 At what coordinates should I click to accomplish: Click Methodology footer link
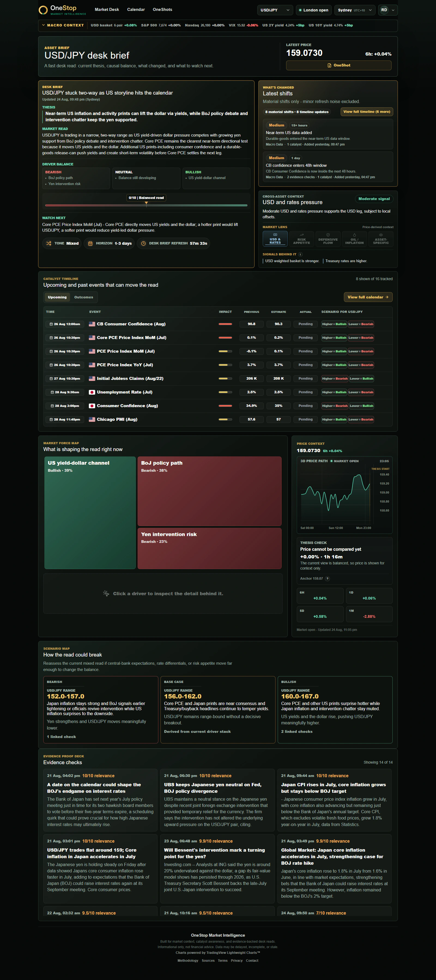(x=187, y=961)
